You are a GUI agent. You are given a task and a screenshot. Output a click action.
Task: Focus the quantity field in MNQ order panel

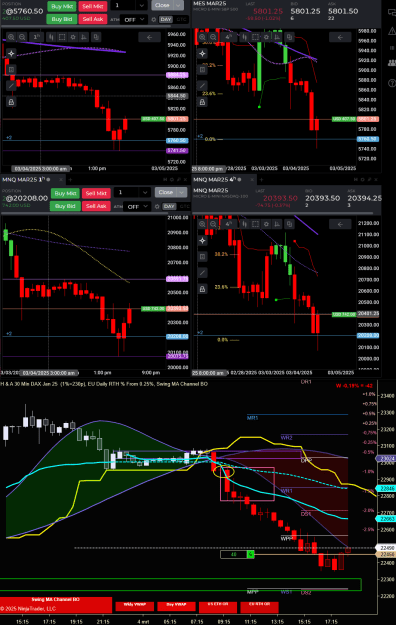point(126,193)
